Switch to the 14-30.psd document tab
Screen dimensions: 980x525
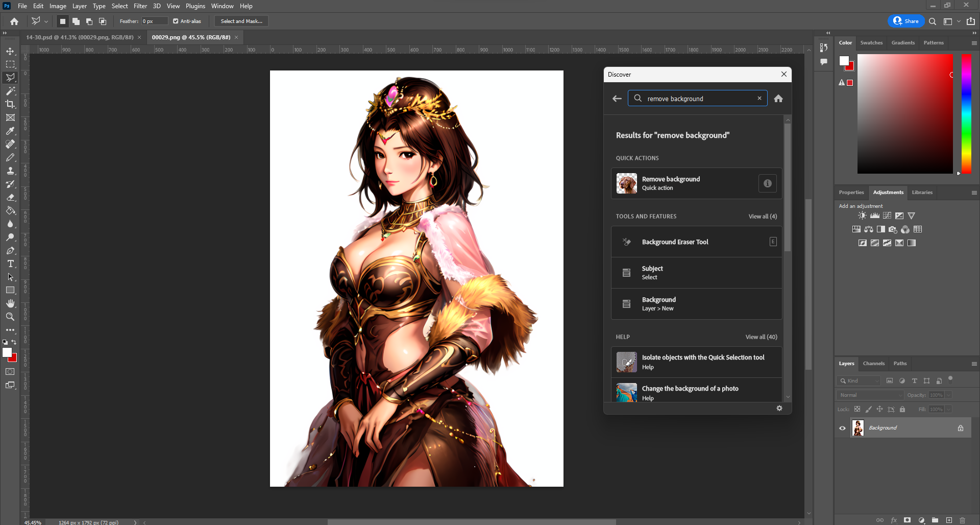pos(80,37)
